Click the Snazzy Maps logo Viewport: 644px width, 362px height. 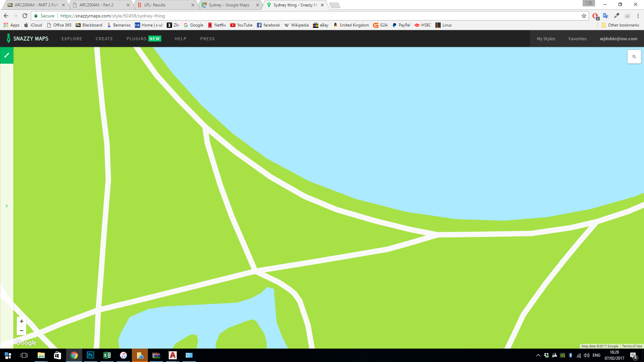coord(28,39)
